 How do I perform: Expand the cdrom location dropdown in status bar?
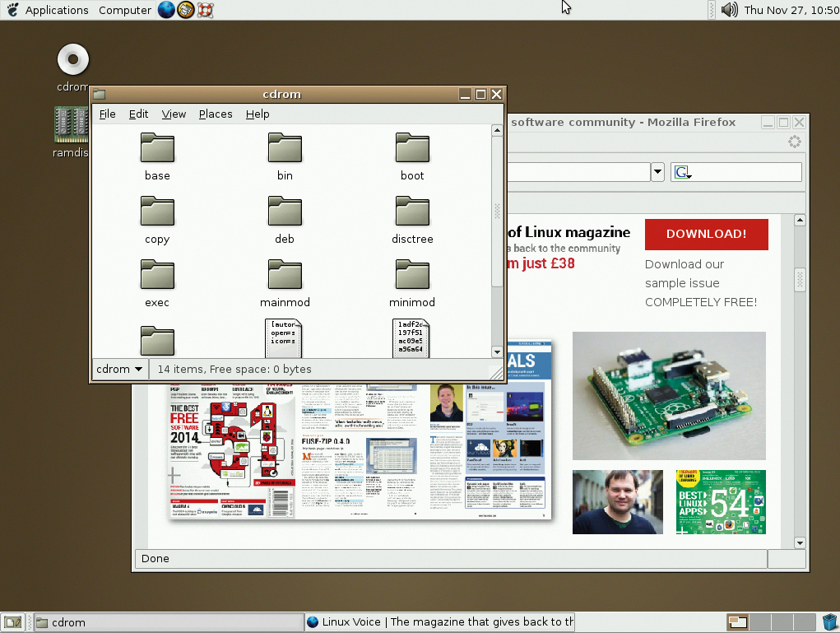point(119,369)
